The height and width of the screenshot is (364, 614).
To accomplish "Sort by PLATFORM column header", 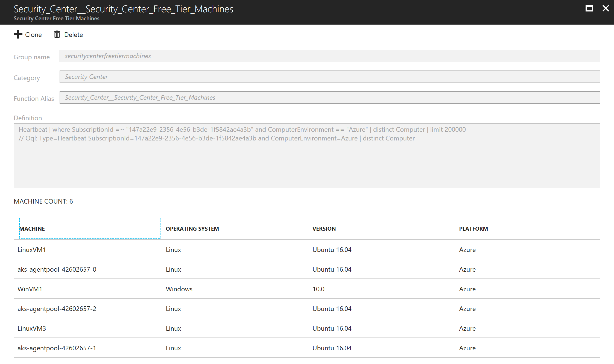I will [473, 229].
